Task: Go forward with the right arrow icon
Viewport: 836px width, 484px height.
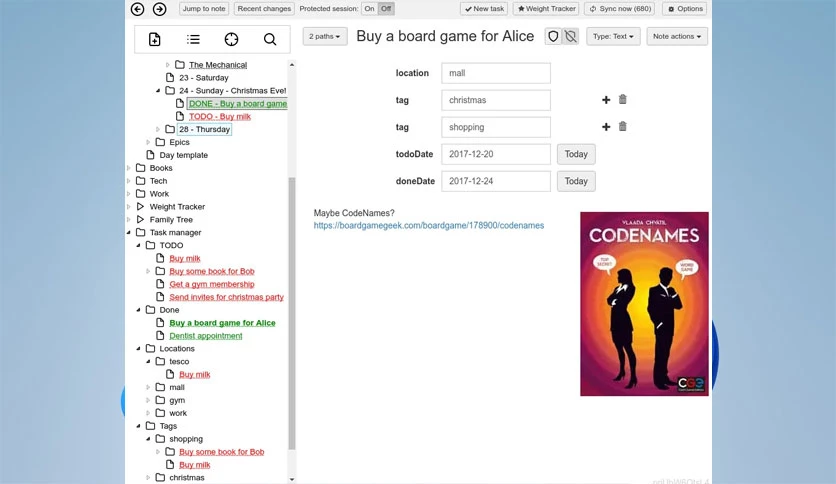Action: coord(159,9)
